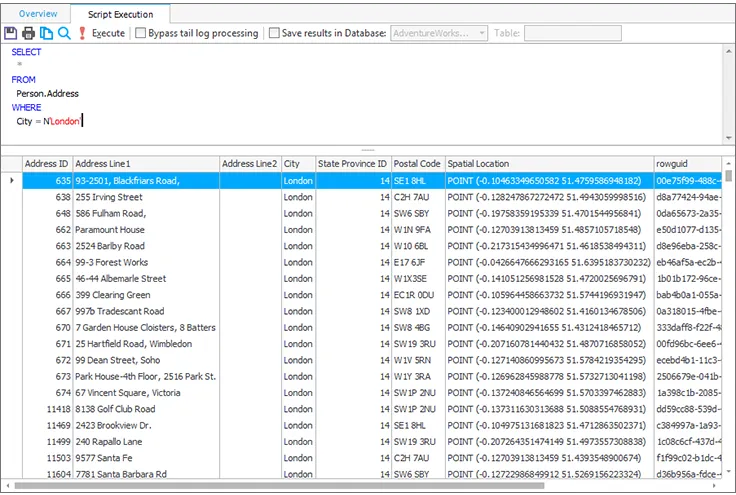The width and height of the screenshot is (736, 495).
Task: Click the Save disk icon
Action: coord(10,33)
